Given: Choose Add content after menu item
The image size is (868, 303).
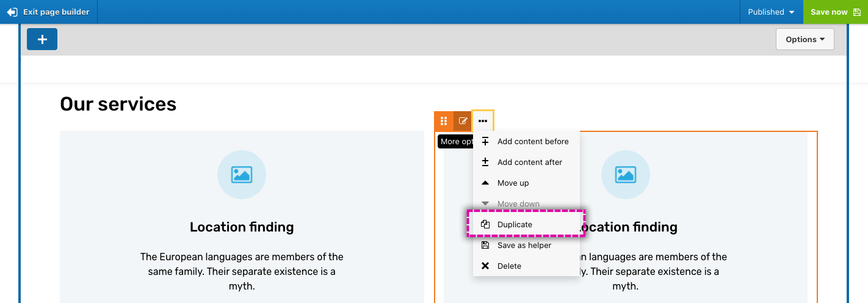Looking at the screenshot, I should (529, 162).
